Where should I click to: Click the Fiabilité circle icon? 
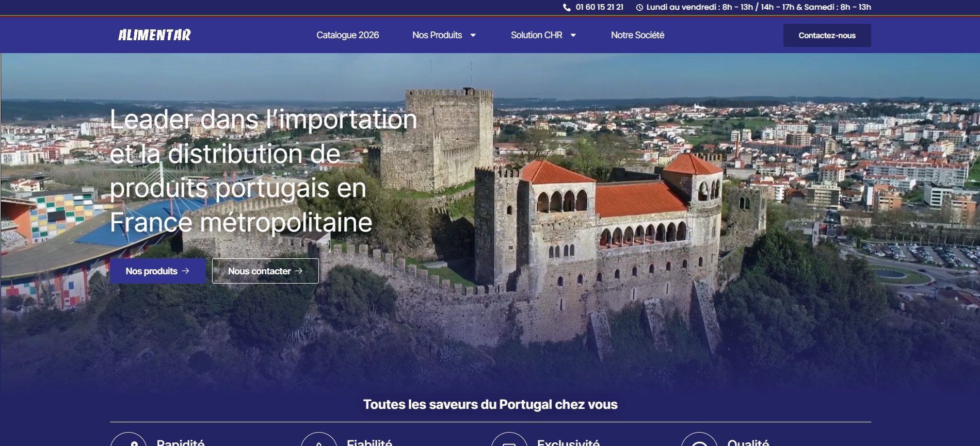click(x=319, y=439)
